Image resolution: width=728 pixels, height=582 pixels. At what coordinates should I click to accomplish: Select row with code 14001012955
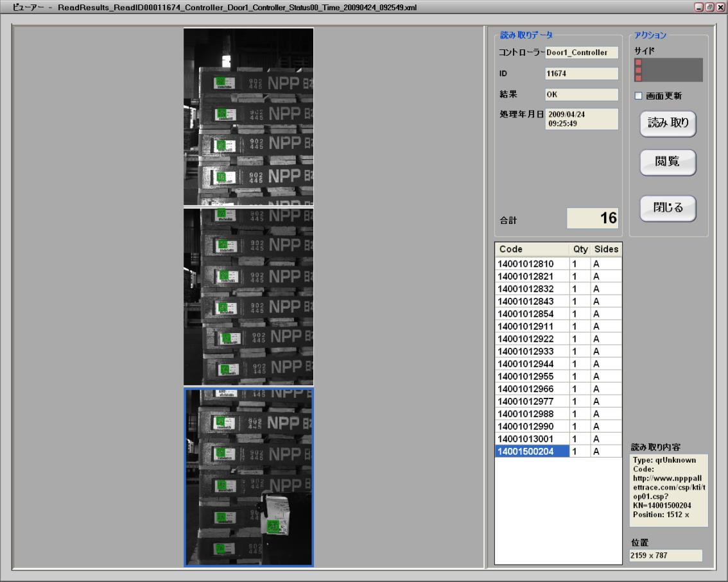(x=558, y=377)
